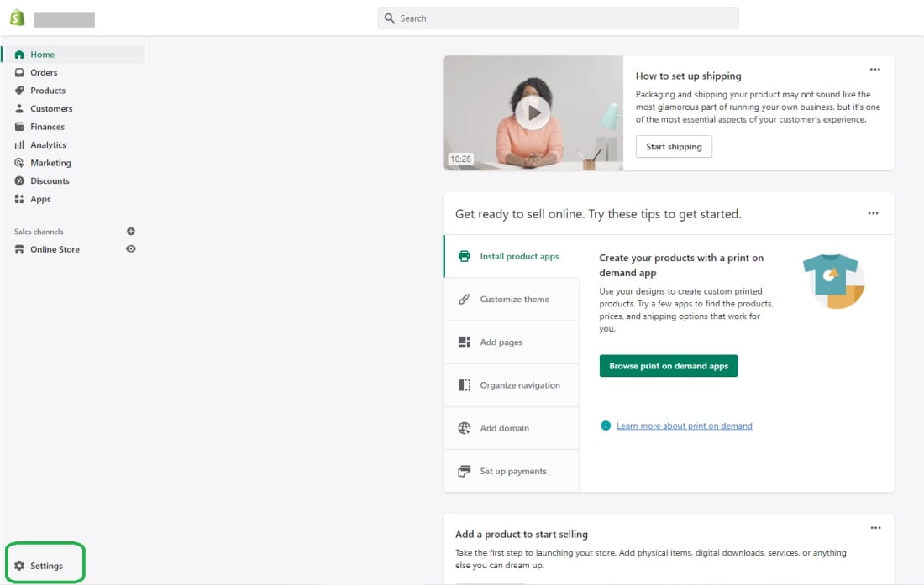Open the tips card's ellipsis menu
924x585 pixels.
click(x=873, y=213)
